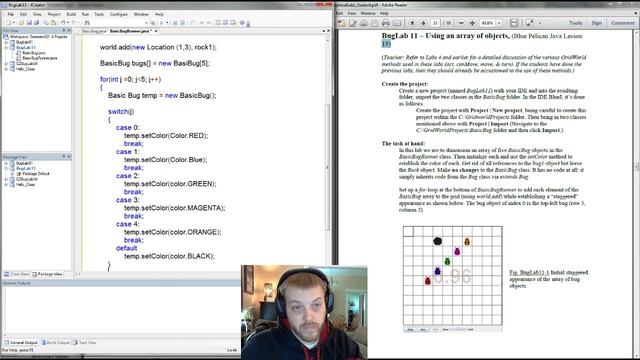This screenshot has width=640, height=360.
Task: Open the zoom percentage dropdown arrow in Reader
Action: coord(499,23)
